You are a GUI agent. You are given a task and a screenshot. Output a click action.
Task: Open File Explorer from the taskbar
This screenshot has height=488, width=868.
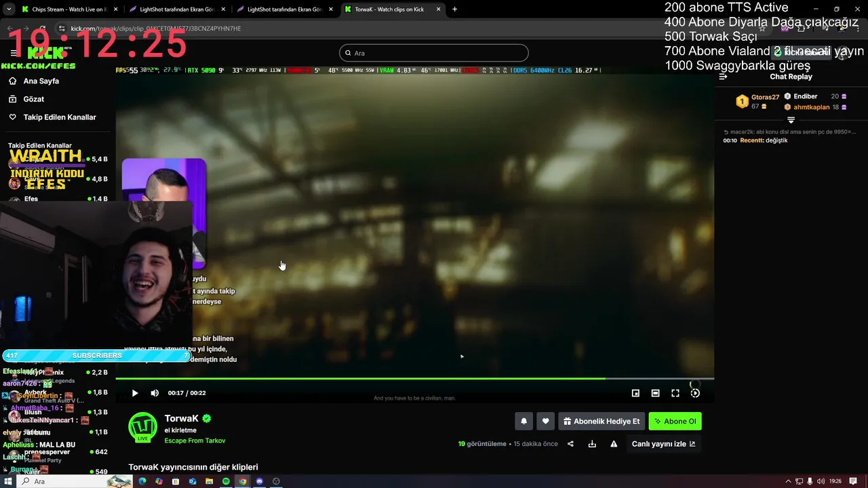[x=209, y=481]
